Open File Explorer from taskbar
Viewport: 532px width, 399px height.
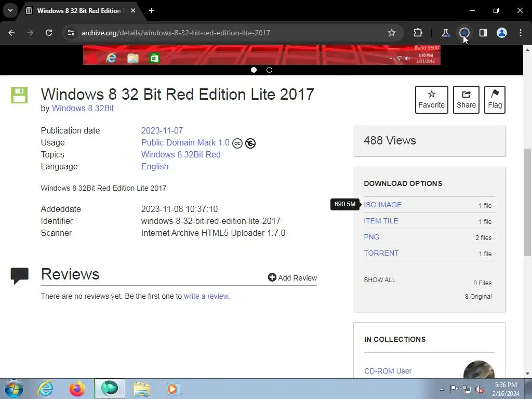click(141, 389)
